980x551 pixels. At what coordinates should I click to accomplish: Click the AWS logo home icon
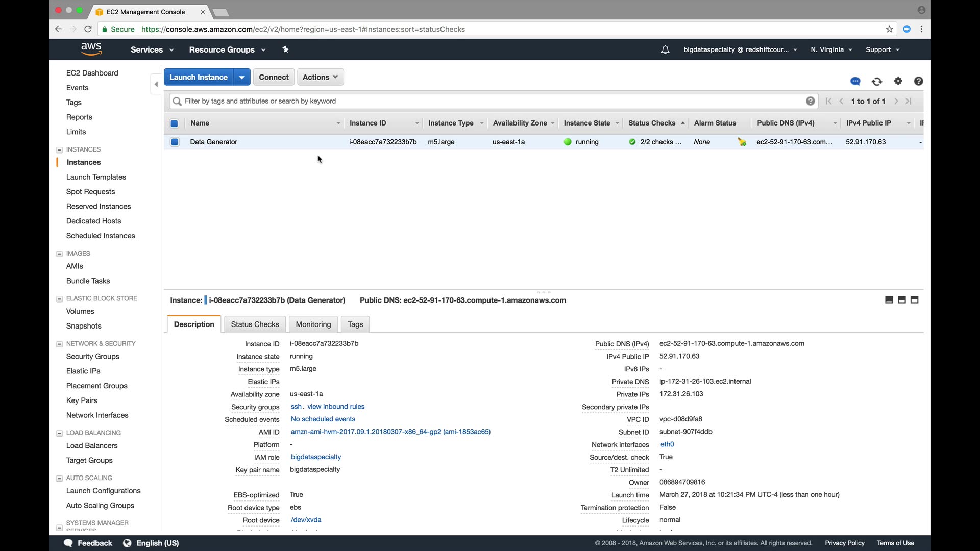coord(91,49)
